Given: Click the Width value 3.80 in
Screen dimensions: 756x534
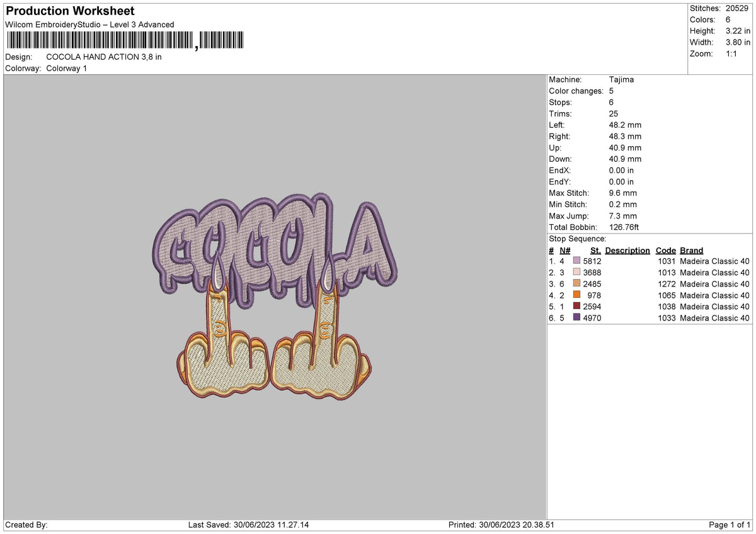Looking at the screenshot, I should click(738, 42).
